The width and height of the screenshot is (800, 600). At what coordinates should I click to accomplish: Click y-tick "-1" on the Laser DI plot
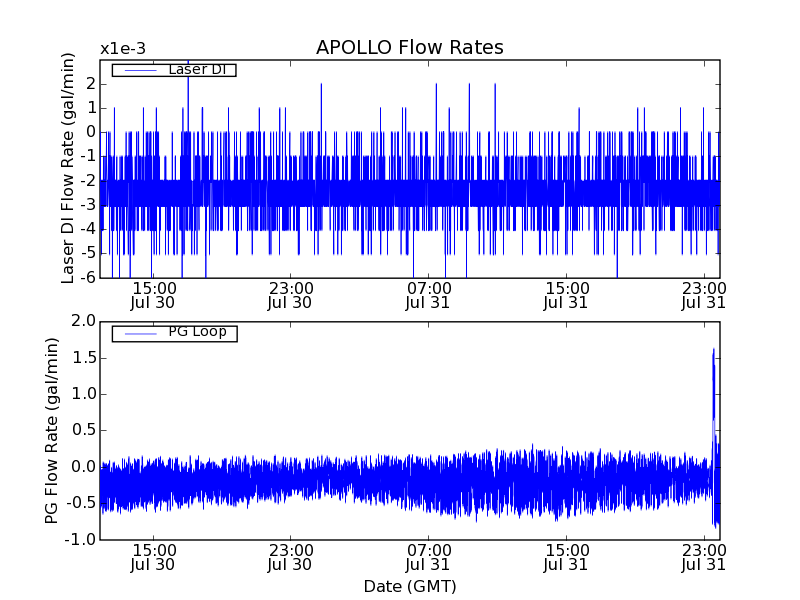pyautogui.click(x=88, y=156)
